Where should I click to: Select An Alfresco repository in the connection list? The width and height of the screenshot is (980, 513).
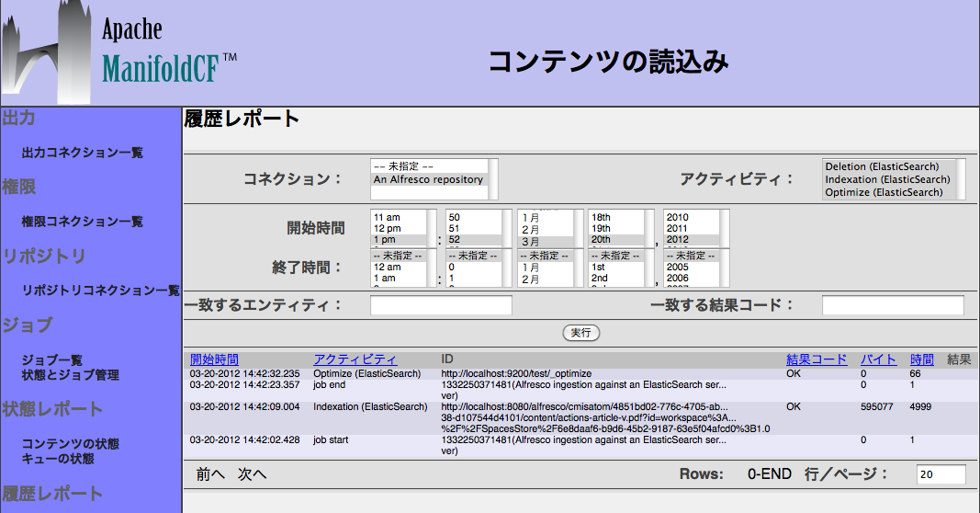point(427,180)
